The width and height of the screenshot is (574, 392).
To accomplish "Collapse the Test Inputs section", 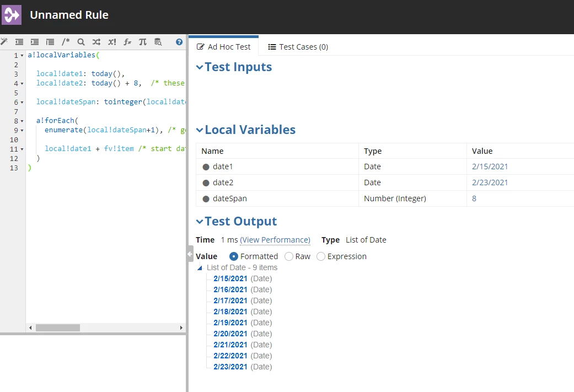I will coord(200,67).
